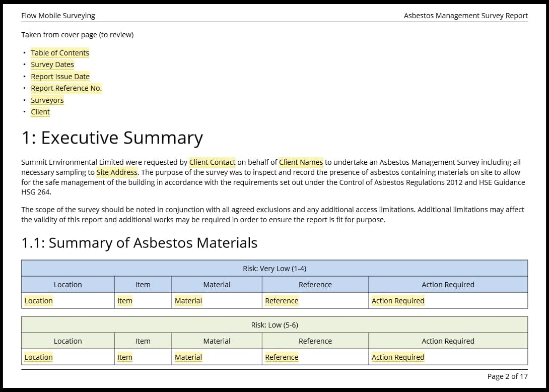The width and height of the screenshot is (549, 392).
Task: Click the Table of Contents placeholder
Action: click(60, 53)
